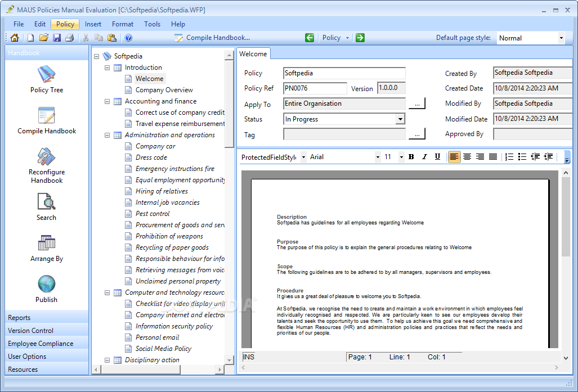Go to previous policy with the green left arrow
Screen dimensions: 578x392
tap(310, 38)
